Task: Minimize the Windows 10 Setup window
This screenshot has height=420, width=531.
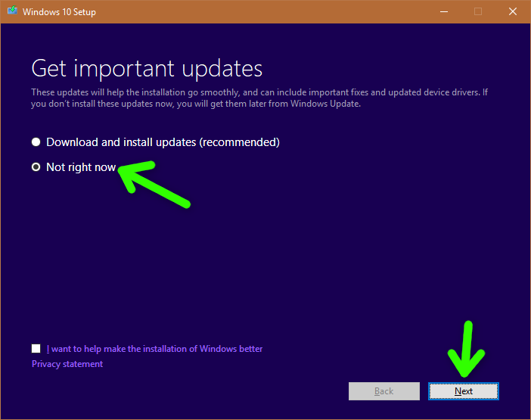Action: [442, 11]
